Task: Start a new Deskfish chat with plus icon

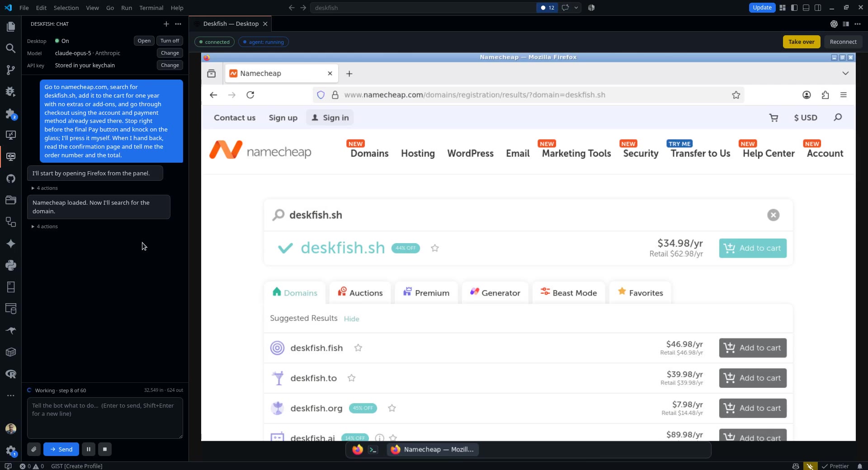Action: [x=166, y=24]
